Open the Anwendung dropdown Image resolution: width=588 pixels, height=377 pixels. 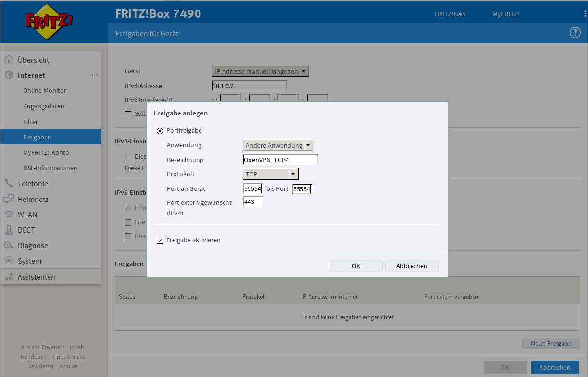(x=278, y=145)
